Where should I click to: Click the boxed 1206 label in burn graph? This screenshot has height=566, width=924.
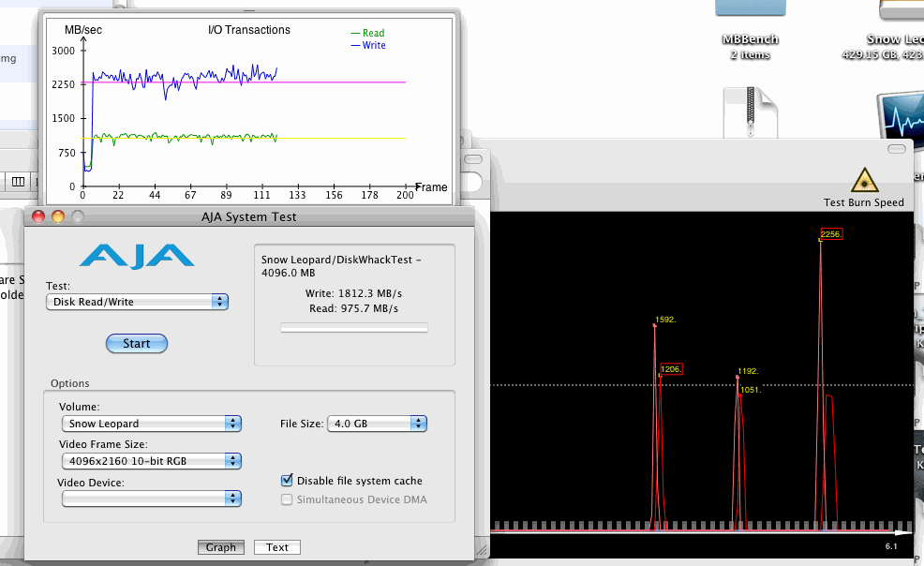(671, 369)
